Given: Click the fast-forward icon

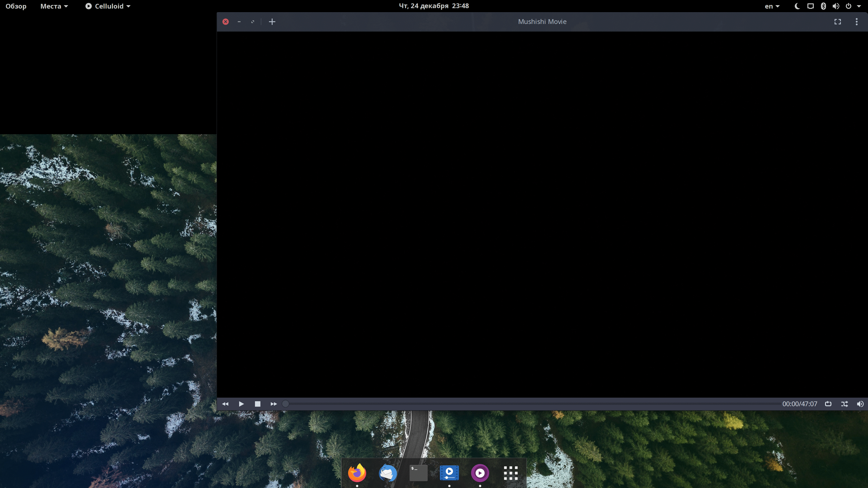Looking at the screenshot, I should pos(273,404).
